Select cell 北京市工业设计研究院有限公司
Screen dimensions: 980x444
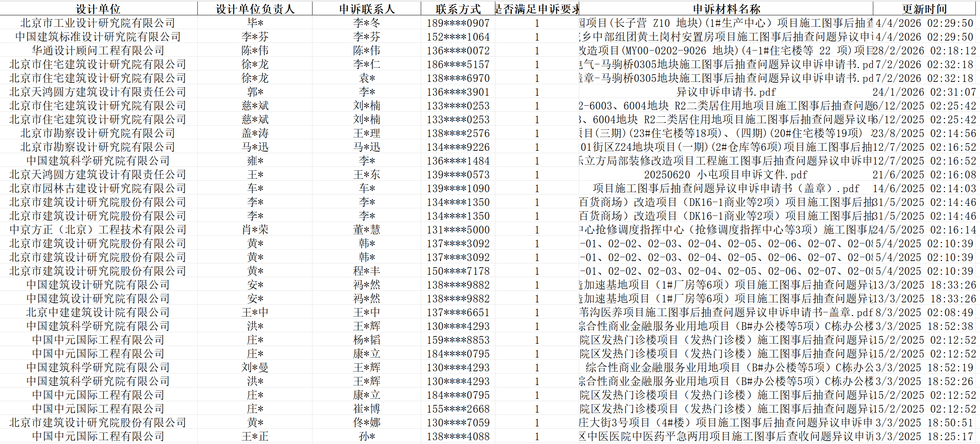(98, 23)
